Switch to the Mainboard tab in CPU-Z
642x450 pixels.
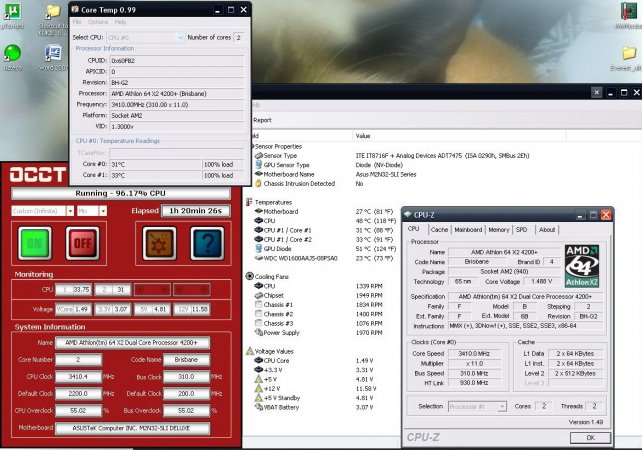point(468,230)
